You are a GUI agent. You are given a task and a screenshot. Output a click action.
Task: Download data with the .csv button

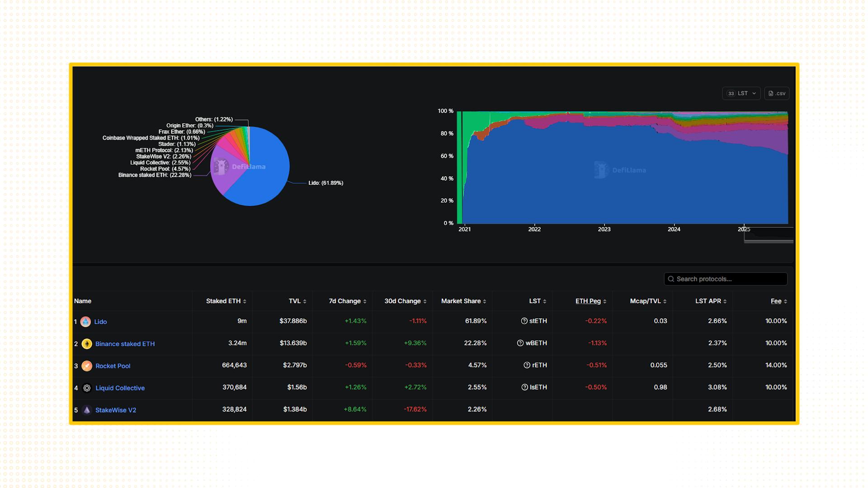click(777, 94)
